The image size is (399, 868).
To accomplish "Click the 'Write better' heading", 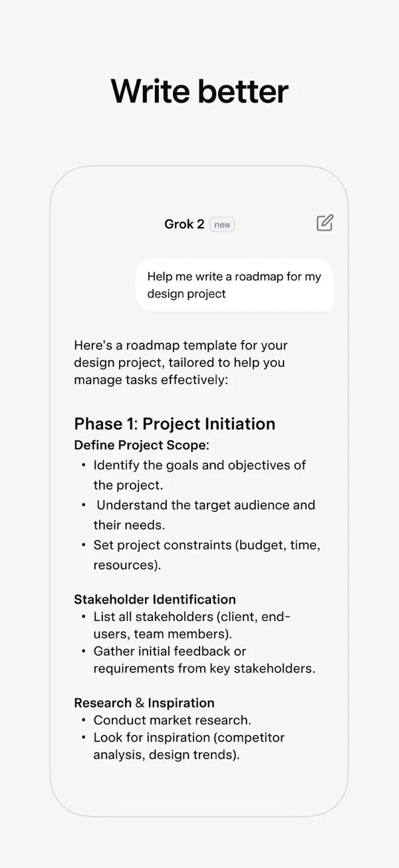I will [199, 91].
